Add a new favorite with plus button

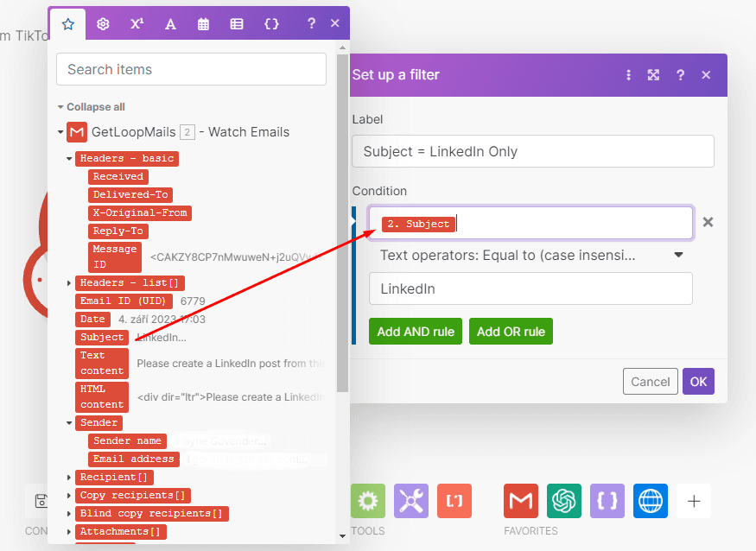[x=694, y=501]
